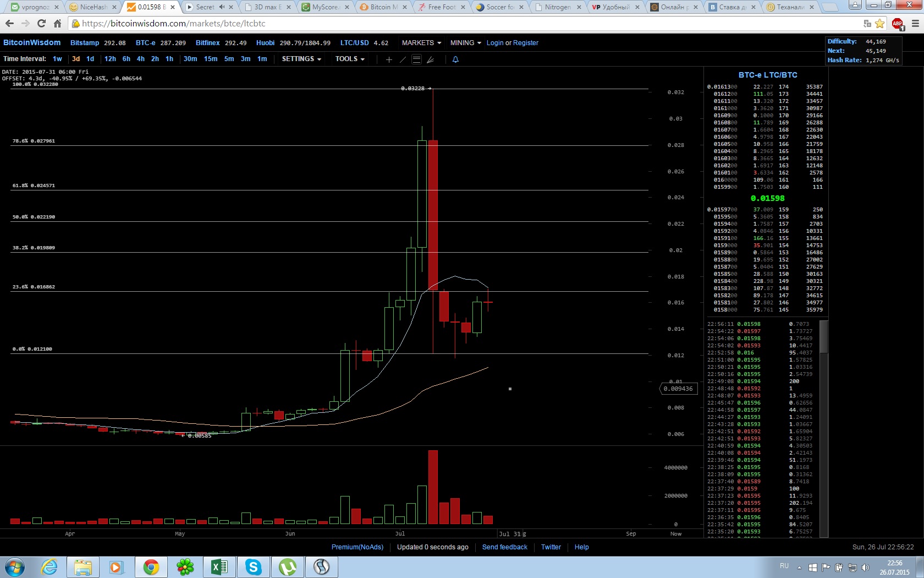The image size is (924, 578).
Task: Open Windows Media Player from taskbar
Action: tap(116, 567)
